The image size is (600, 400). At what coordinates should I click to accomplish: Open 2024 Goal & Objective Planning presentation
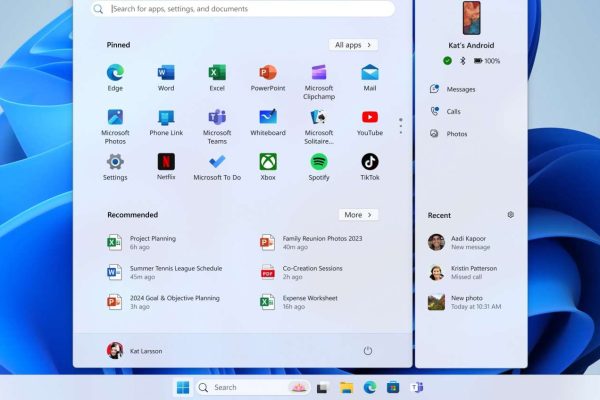pos(163,302)
